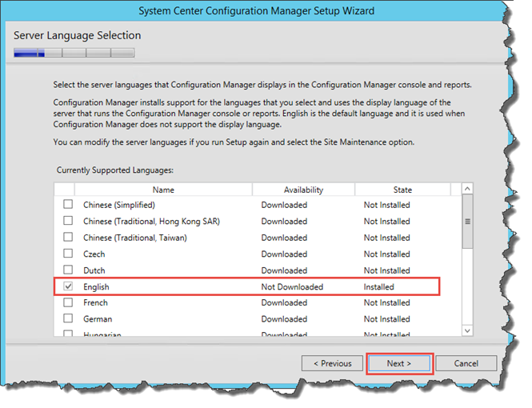This screenshot has height=408, width=532.
Task: Select the 'Chinese (Simplified)' row name
Action: (119, 205)
